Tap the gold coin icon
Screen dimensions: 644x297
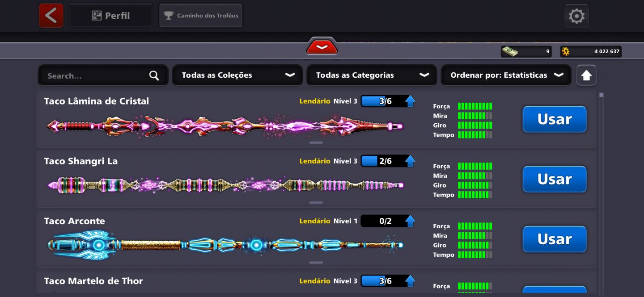(565, 51)
